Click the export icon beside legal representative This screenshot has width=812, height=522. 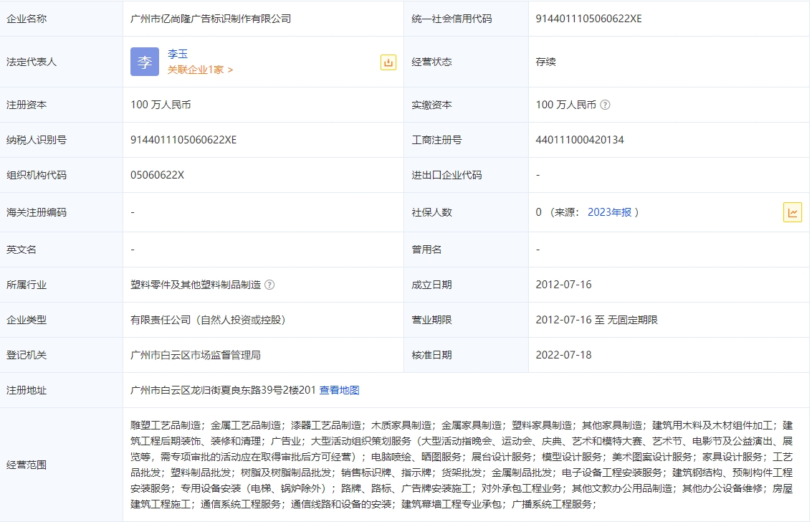[x=388, y=62]
